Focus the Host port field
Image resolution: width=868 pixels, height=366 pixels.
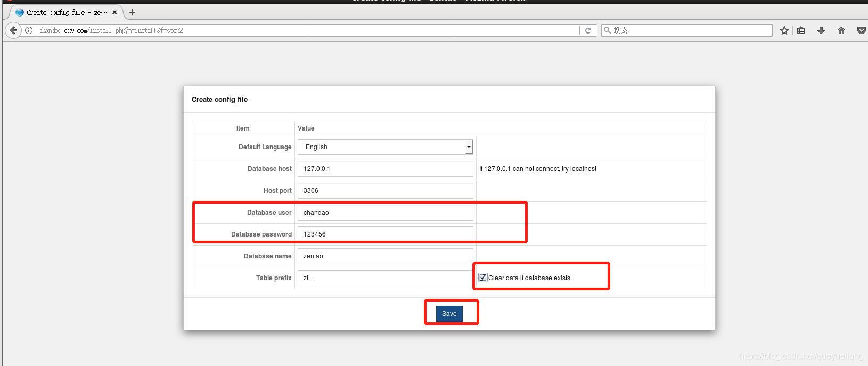coord(386,191)
